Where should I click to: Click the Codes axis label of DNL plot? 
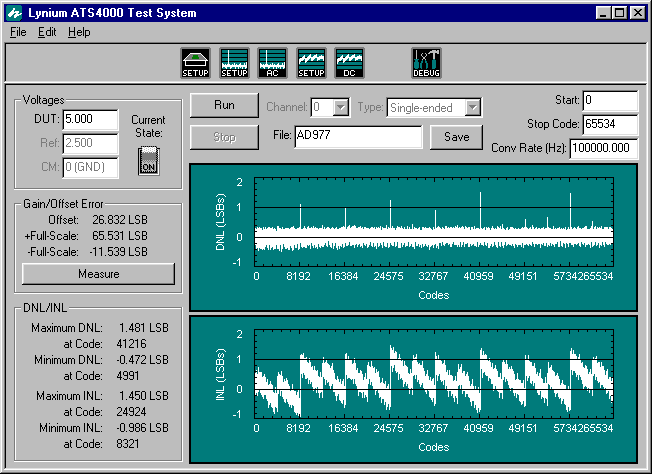tap(434, 295)
